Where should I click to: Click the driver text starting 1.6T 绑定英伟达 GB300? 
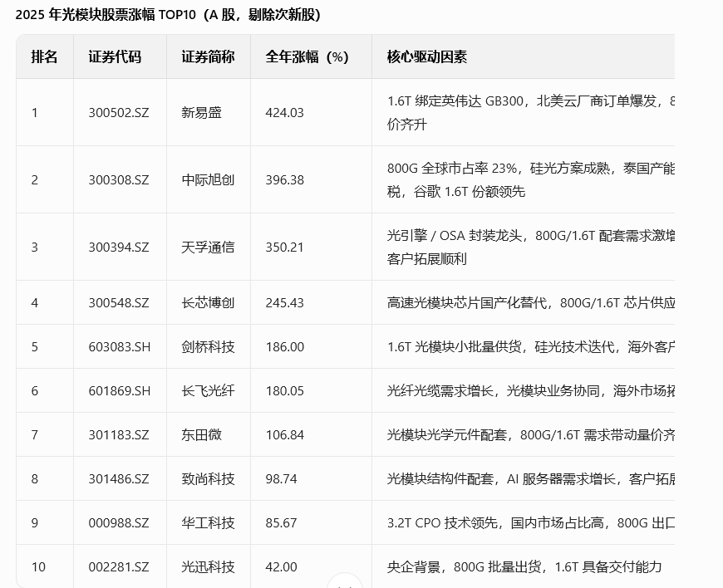[531, 112]
